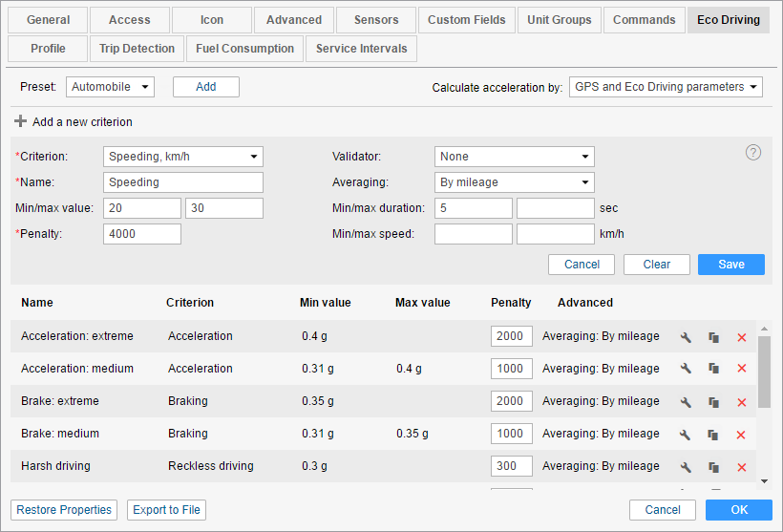Open the Validator dropdown
Viewport: 783px width, 532px height.
(x=514, y=157)
